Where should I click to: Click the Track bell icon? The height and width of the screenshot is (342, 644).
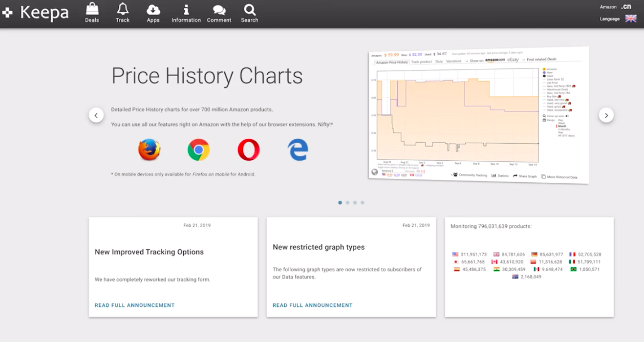point(123,10)
